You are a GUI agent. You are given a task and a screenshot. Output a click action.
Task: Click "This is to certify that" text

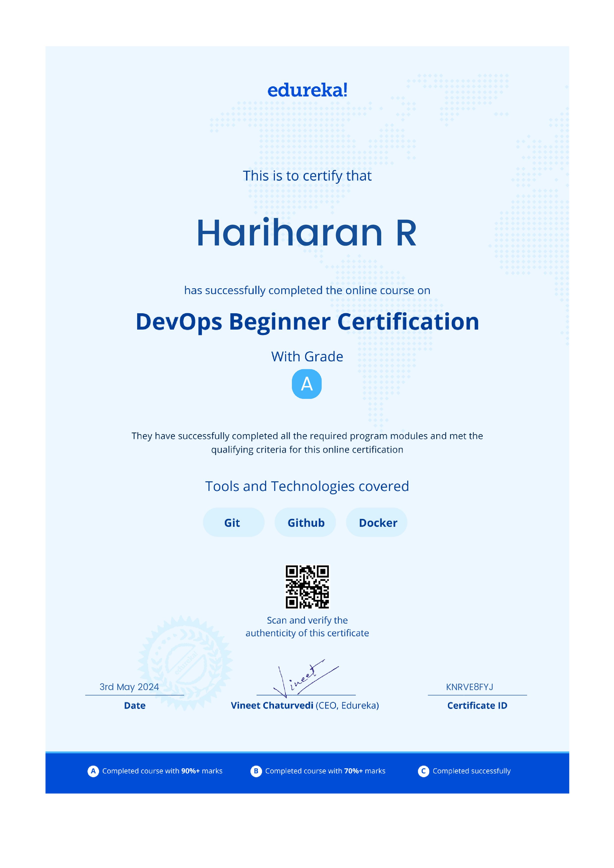[307, 176]
